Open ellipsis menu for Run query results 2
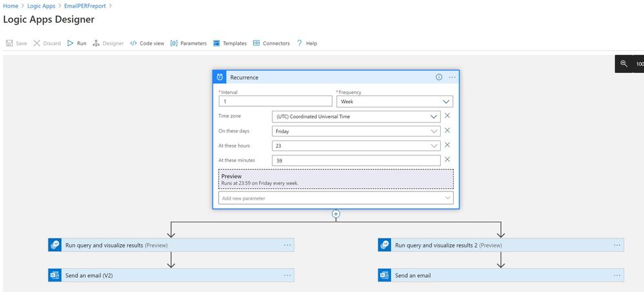 [617, 245]
